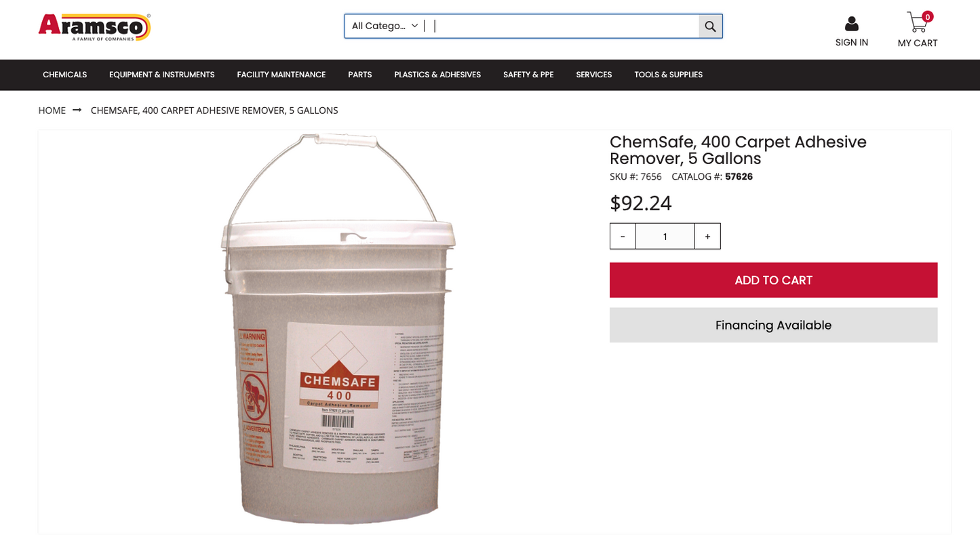Go to Home breadcrumb link
This screenshot has width=980, height=535.
(x=52, y=110)
